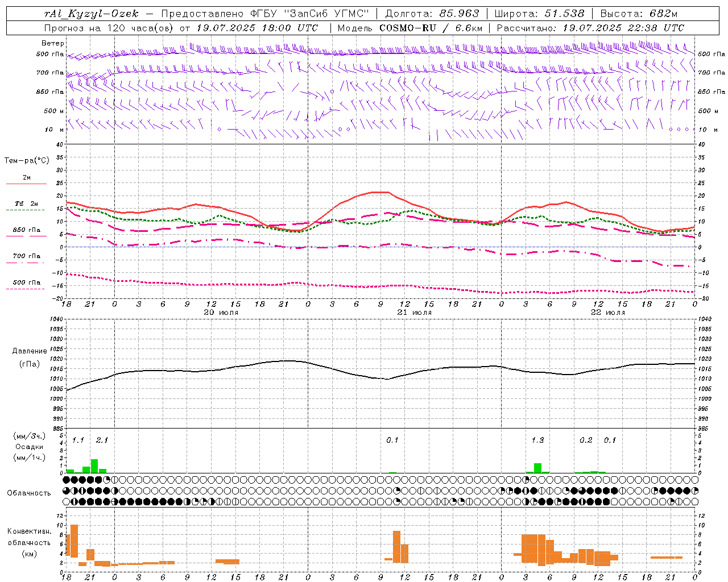Screen dimensions: 728x582
Task: Click the 'Td 2м' dew point legend entry
Action: click(27, 203)
